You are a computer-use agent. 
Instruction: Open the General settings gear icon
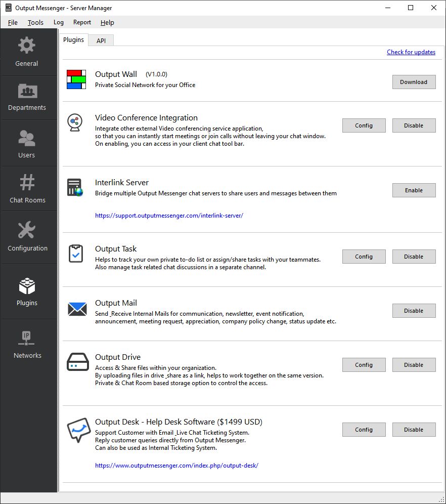click(27, 46)
